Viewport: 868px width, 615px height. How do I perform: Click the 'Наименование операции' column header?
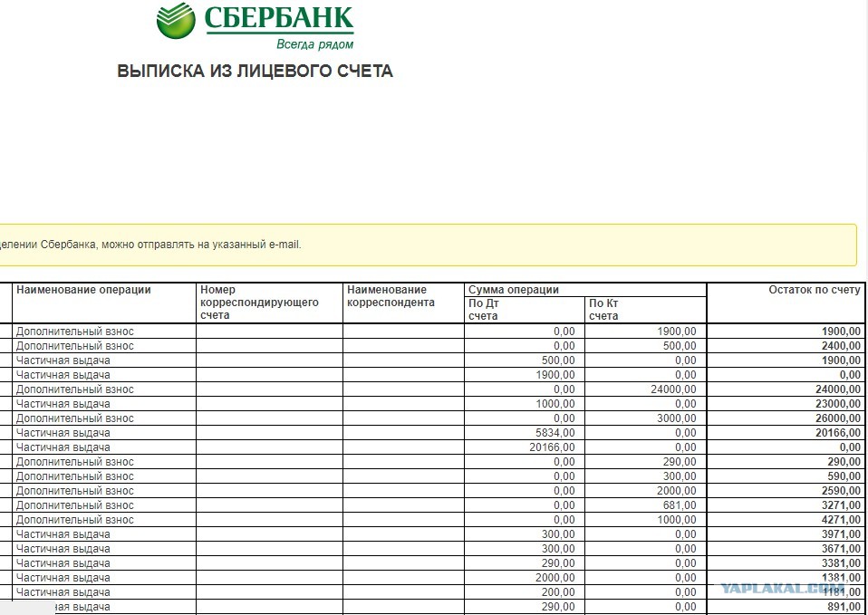pyautogui.click(x=83, y=290)
